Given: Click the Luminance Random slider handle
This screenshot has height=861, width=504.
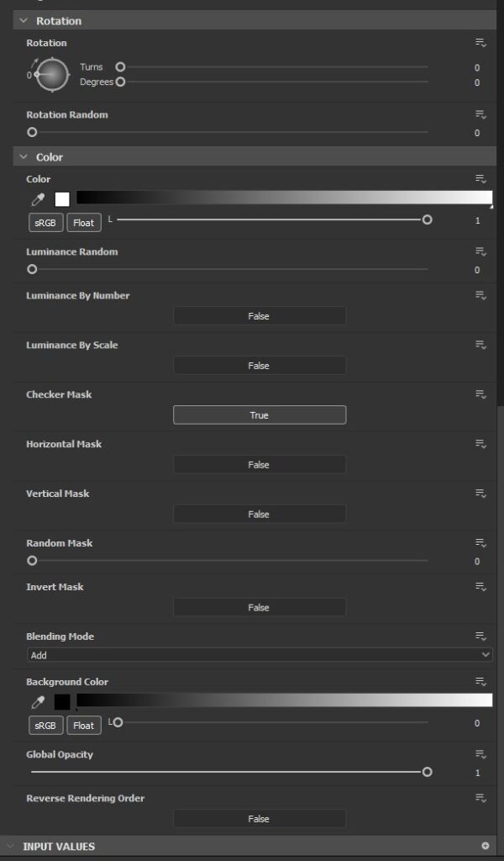Looking at the screenshot, I should (32, 269).
